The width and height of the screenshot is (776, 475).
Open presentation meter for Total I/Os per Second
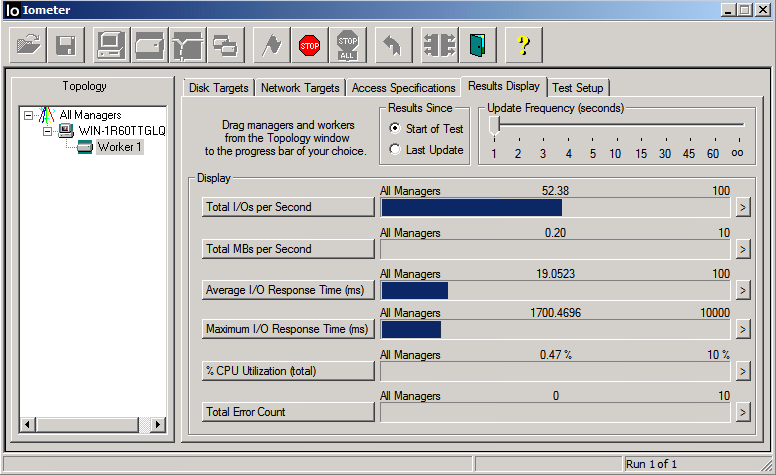click(x=742, y=207)
